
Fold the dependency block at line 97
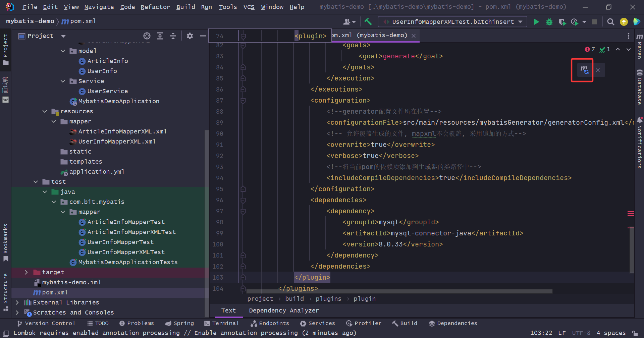pos(243,211)
